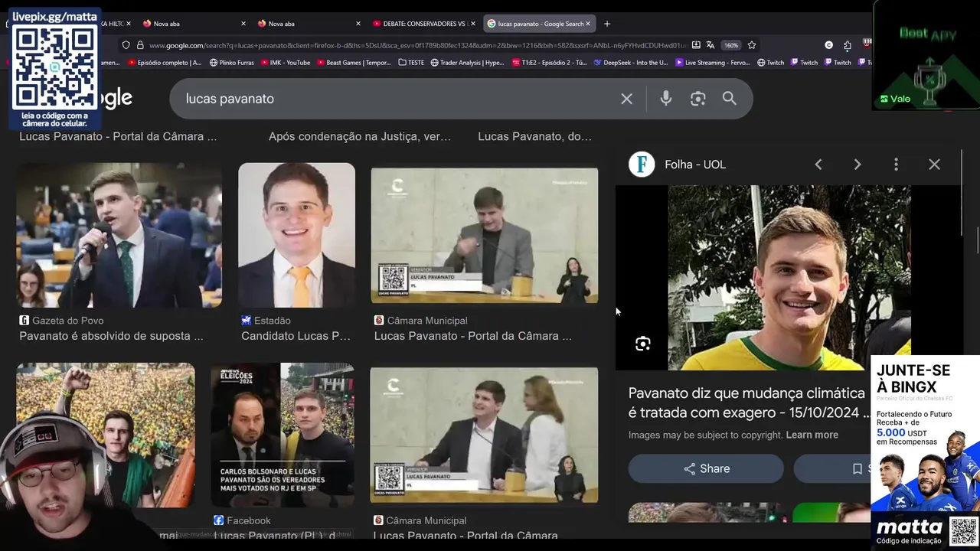980x551 pixels.
Task: Open image of Pavanato laughing beside woman
Action: coord(484,435)
